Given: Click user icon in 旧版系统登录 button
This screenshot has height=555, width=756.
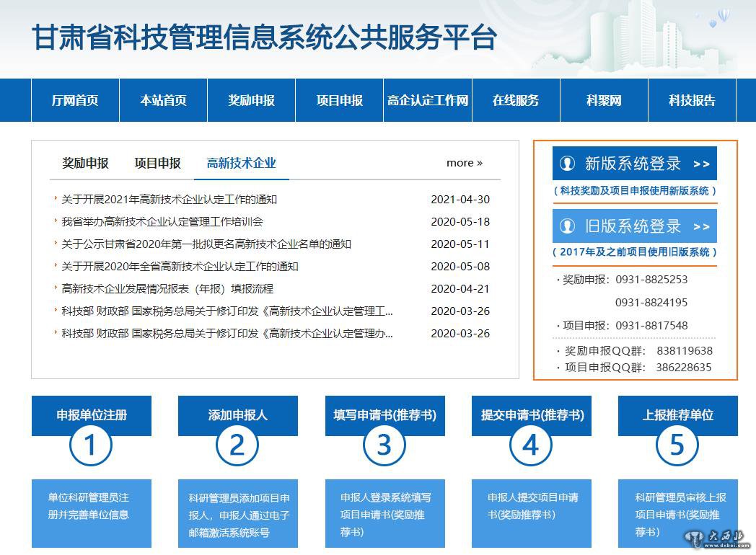Looking at the screenshot, I should pos(568,226).
